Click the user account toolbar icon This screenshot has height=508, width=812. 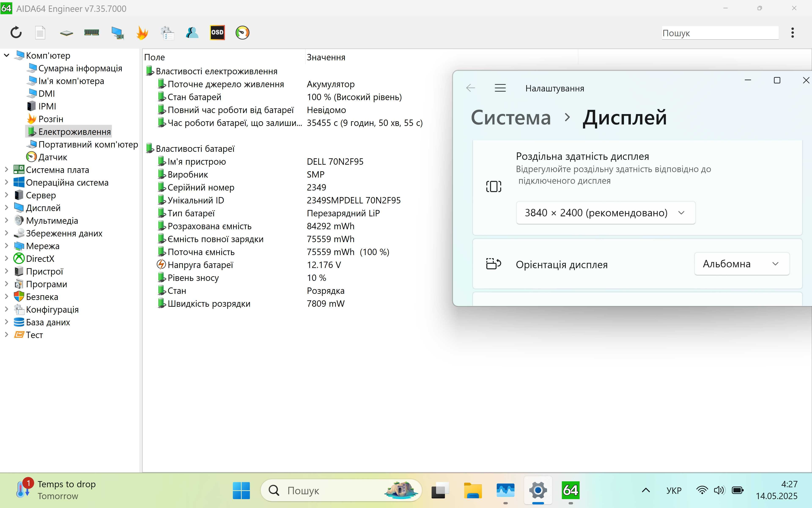click(x=192, y=33)
